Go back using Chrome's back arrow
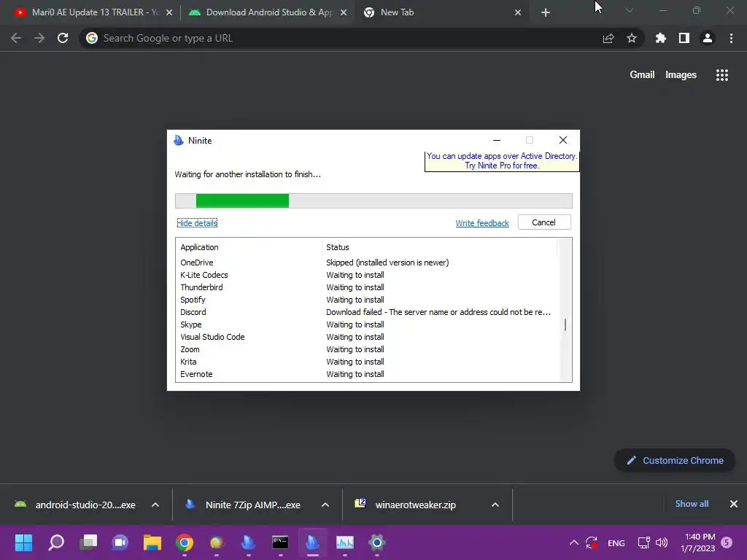 coord(16,38)
